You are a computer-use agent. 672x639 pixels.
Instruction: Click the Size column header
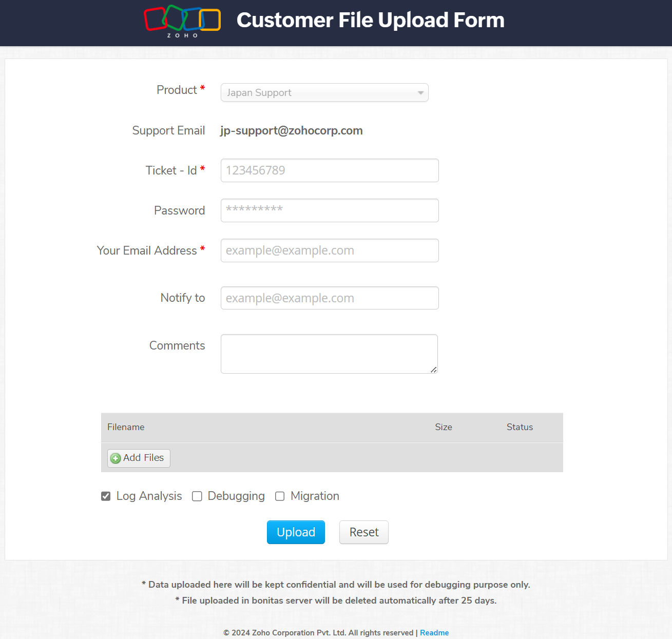tap(444, 427)
